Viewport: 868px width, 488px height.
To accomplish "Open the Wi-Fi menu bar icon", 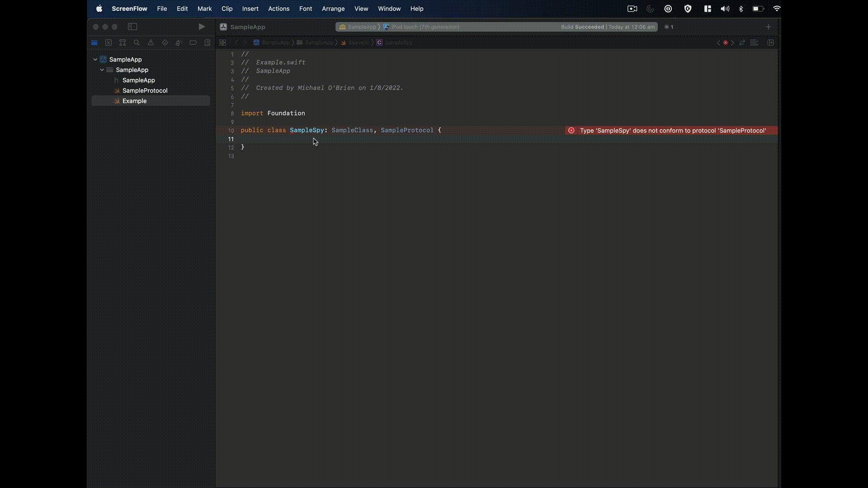I will [777, 9].
